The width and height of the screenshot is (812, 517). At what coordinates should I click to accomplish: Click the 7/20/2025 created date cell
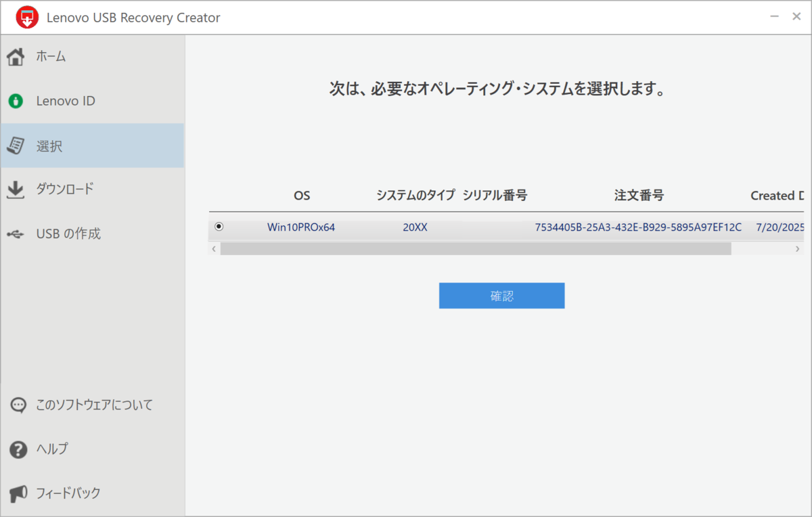(x=780, y=227)
